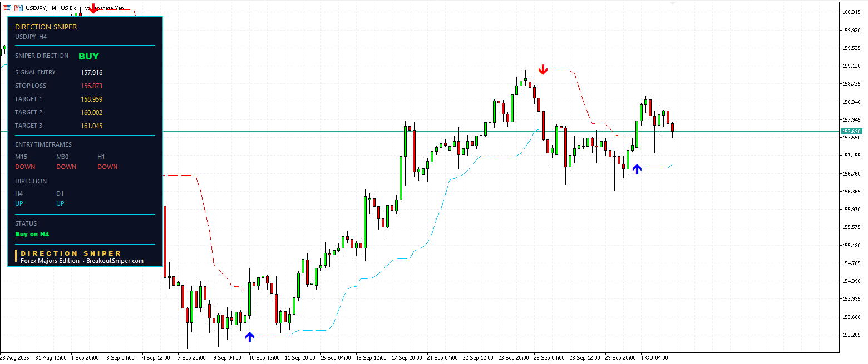Click the target value 160.002
Screen dimensions: 868x364
[x=92, y=113]
